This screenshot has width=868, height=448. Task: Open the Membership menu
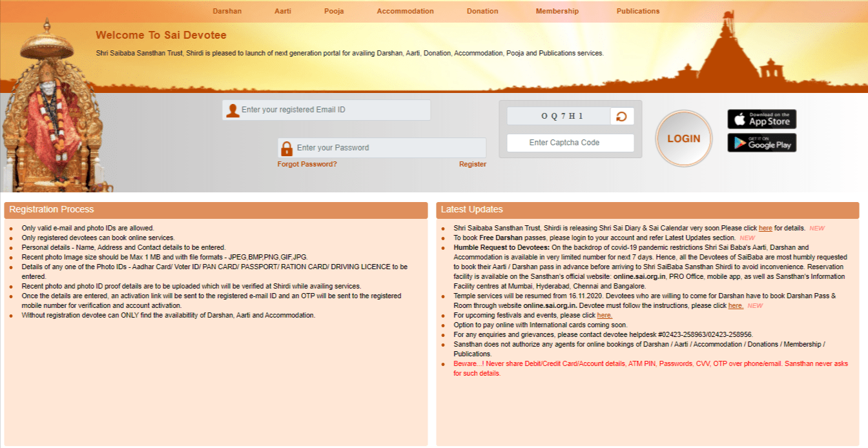[x=557, y=11]
